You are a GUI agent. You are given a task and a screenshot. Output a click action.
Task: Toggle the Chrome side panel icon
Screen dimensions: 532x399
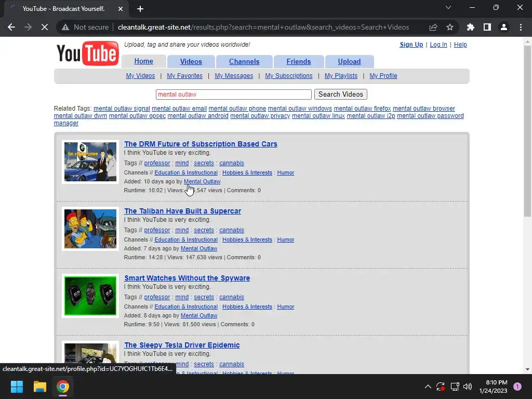tap(487, 27)
